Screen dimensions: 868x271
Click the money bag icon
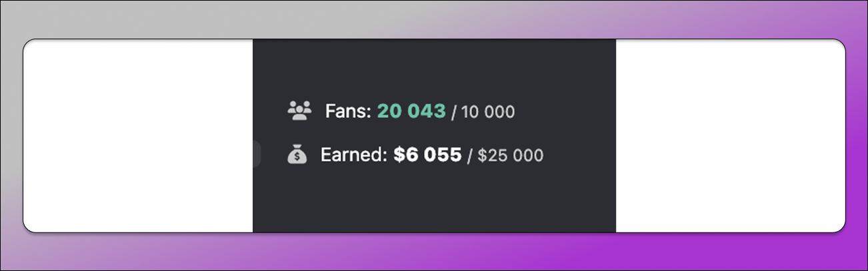297,155
